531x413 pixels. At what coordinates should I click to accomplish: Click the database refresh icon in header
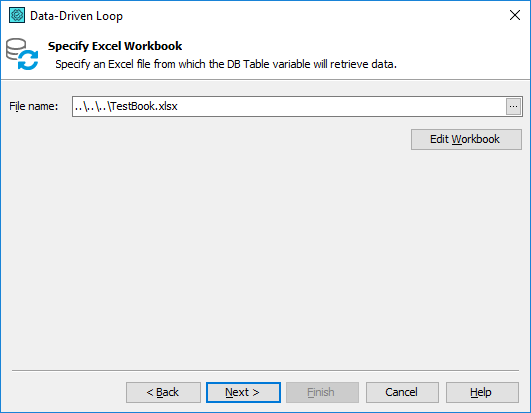click(x=22, y=54)
